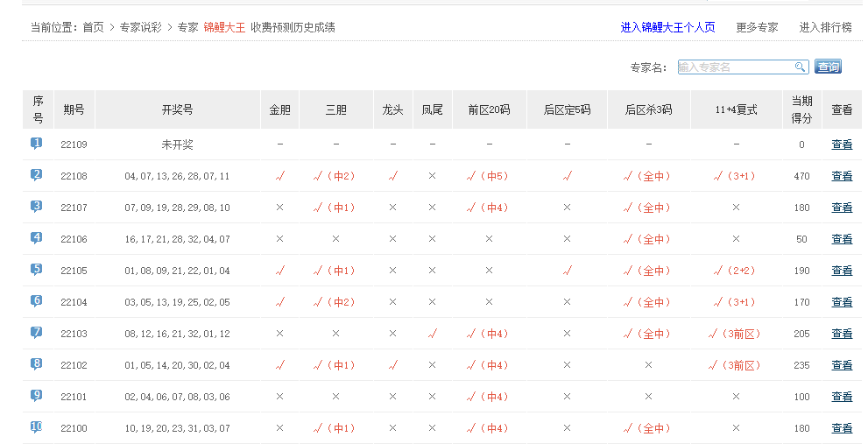This screenshot has width=868, height=444.
Task: Go to 更多专家 page
Action: coord(757,27)
